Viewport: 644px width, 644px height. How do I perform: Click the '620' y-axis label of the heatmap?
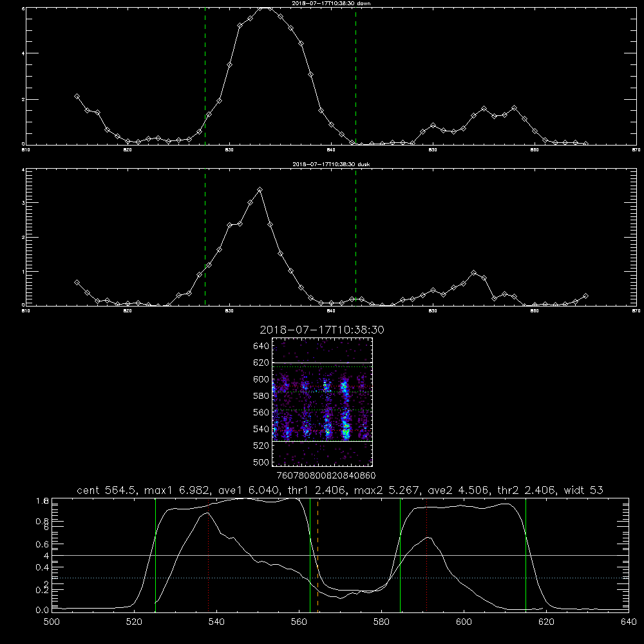click(261, 363)
